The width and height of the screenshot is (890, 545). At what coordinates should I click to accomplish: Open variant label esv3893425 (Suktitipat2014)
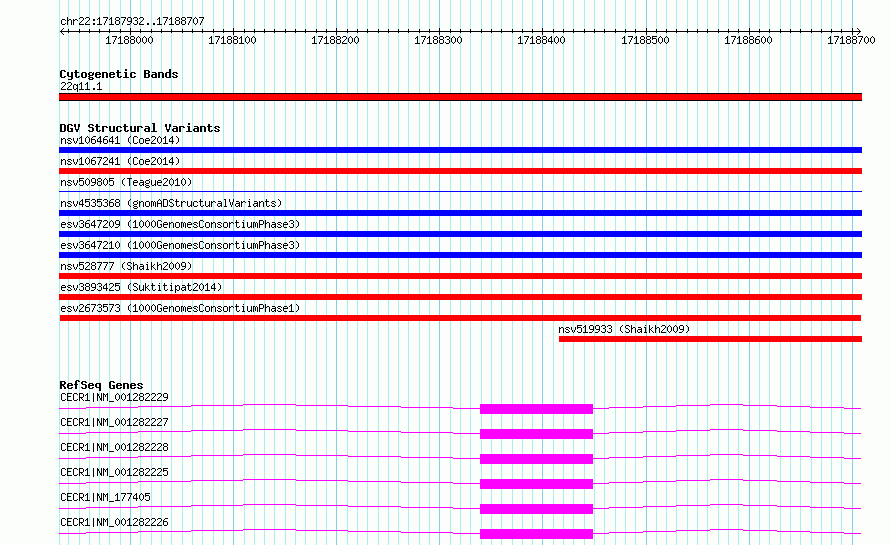[141, 287]
